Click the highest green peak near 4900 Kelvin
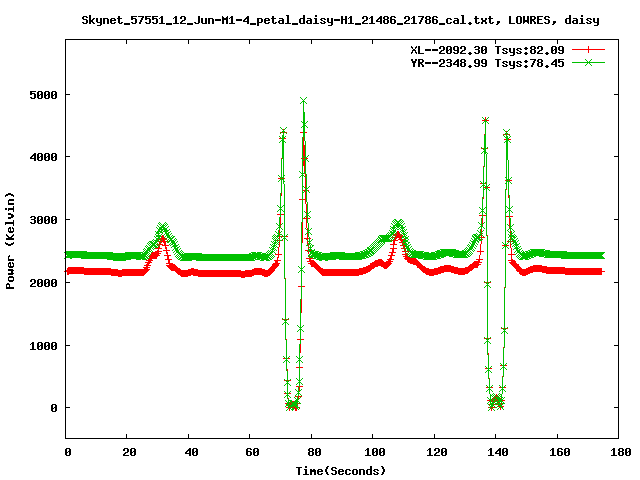Screen dimensions: 640x480 pyautogui.click(x=303, y=100)
